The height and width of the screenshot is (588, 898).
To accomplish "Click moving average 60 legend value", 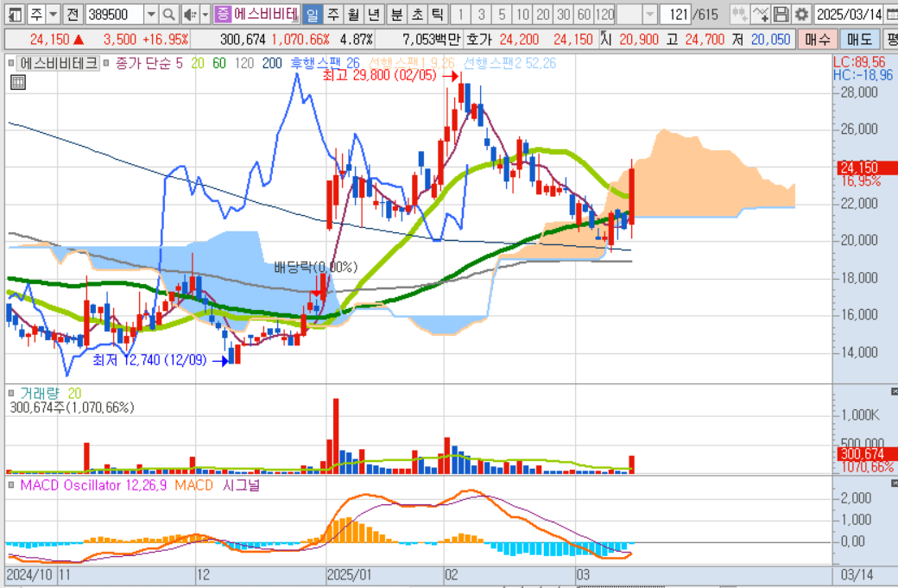I will coord(219,63).
